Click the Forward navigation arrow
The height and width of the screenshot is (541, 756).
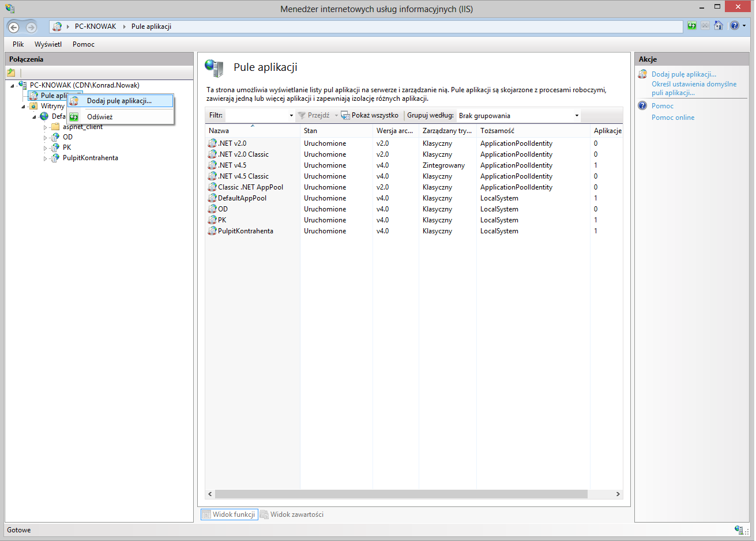(x=31, y=27)
